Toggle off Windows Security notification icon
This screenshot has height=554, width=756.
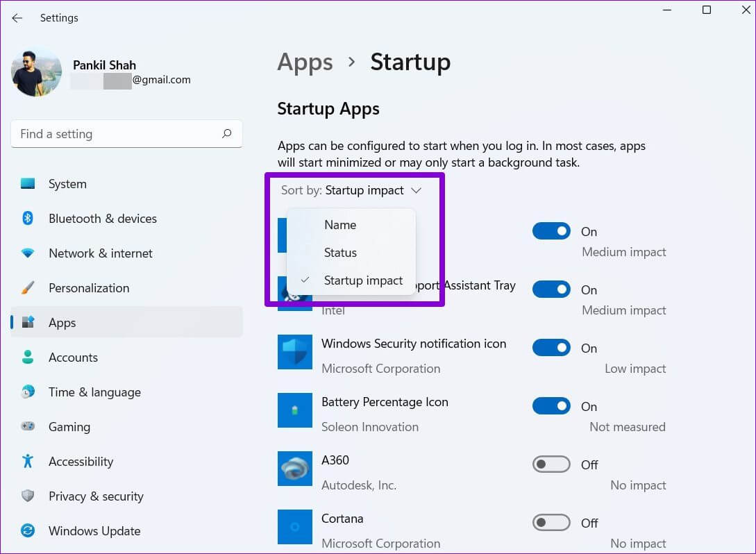click(551, 348)
